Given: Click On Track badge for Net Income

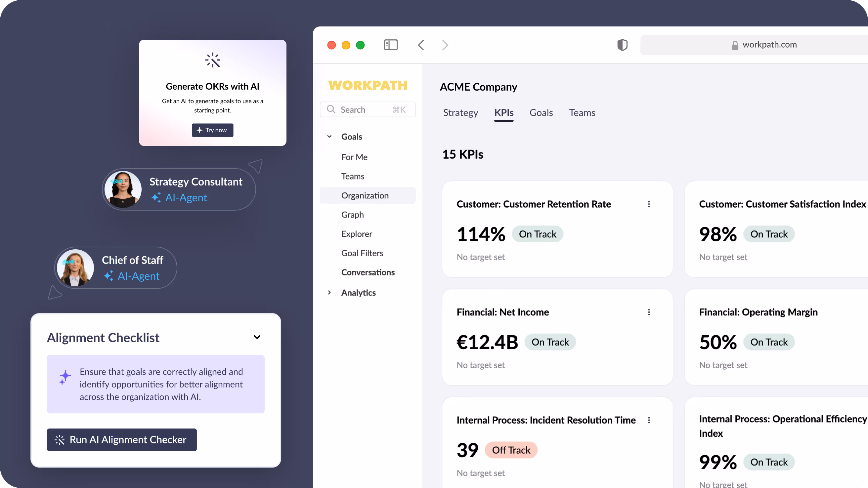Looking at the screenshot, I should coord(550,342).
